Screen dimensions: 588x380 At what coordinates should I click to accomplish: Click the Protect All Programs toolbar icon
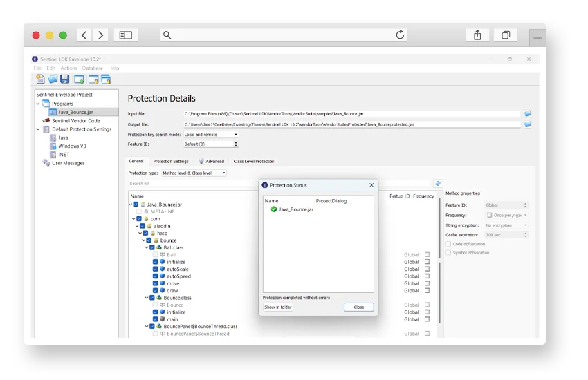(106, 79)
